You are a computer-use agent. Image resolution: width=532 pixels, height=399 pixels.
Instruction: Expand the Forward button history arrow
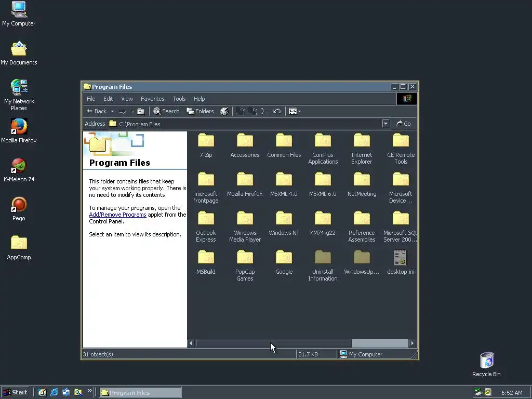tap(132, 111)
